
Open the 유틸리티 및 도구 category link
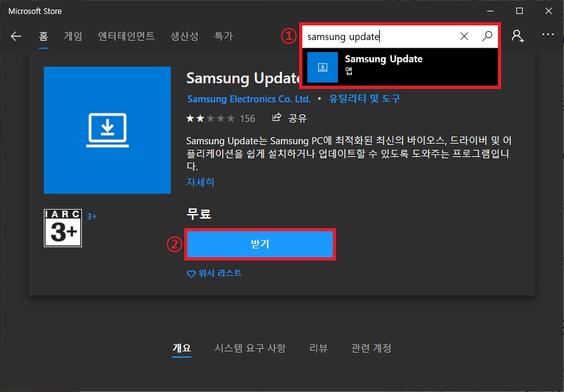[x=365, y=98]
